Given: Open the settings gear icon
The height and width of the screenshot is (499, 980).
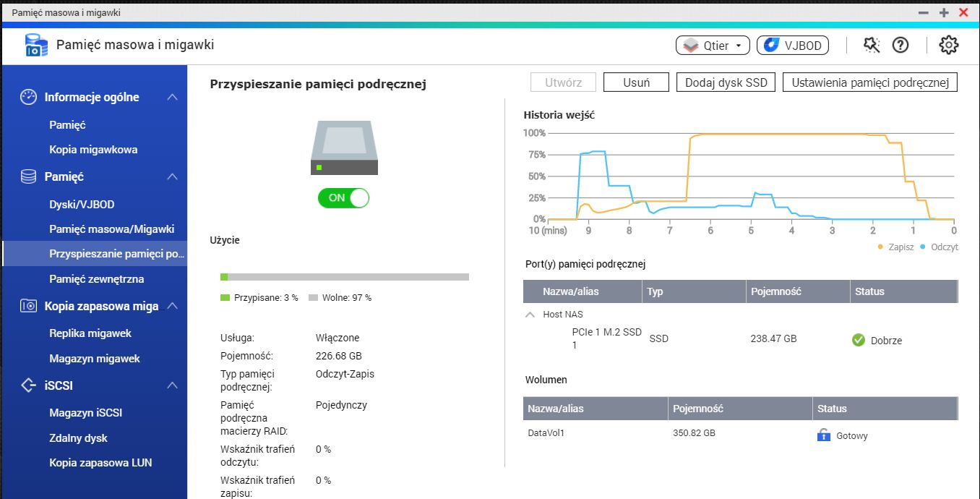Looking at the screenshot, I should click(x=948, y=45).
